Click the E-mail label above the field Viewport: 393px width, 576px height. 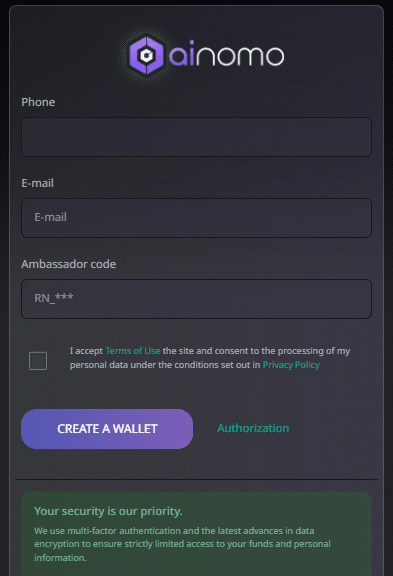coord(37,183)
